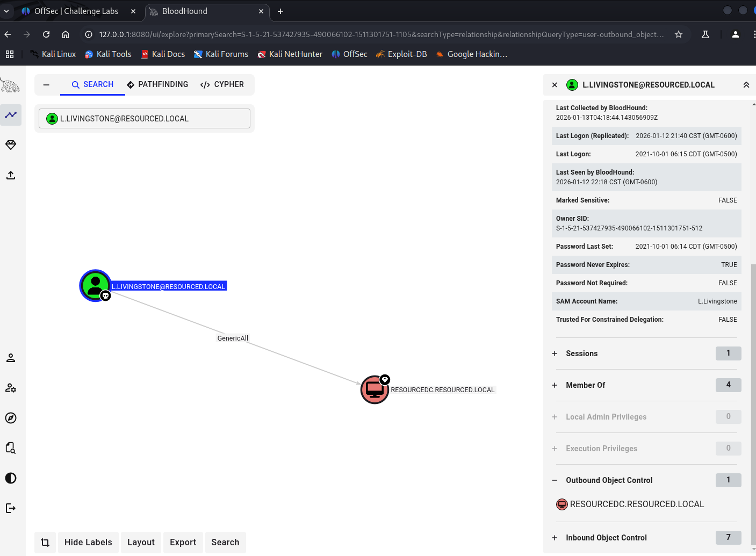Screen dimensions: 756x556
Task: Toggle dark mode with half-circle icon
Action: pyautogui.click(x=11, y=478)
